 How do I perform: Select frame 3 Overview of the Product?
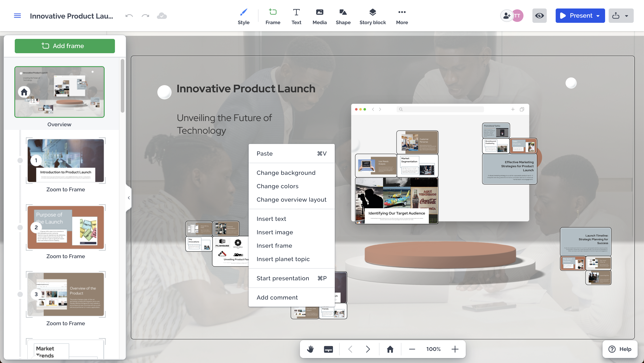tap(66, 294)
